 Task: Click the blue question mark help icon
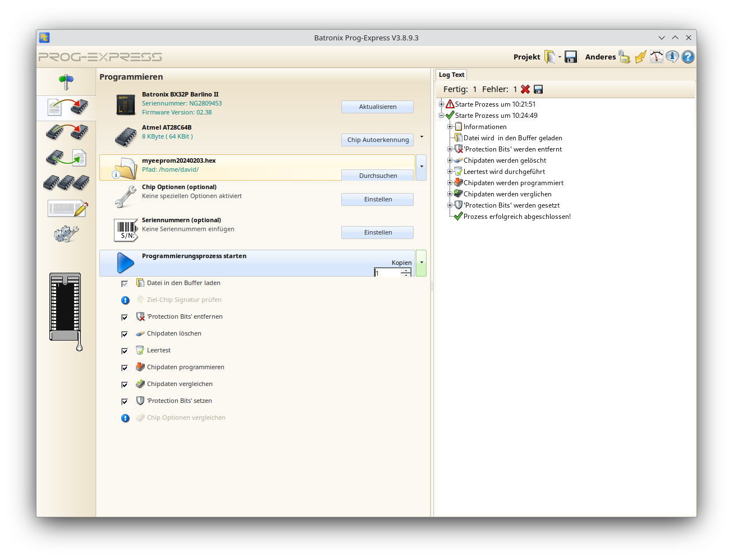pyautogui.click(x=688, y=56)
